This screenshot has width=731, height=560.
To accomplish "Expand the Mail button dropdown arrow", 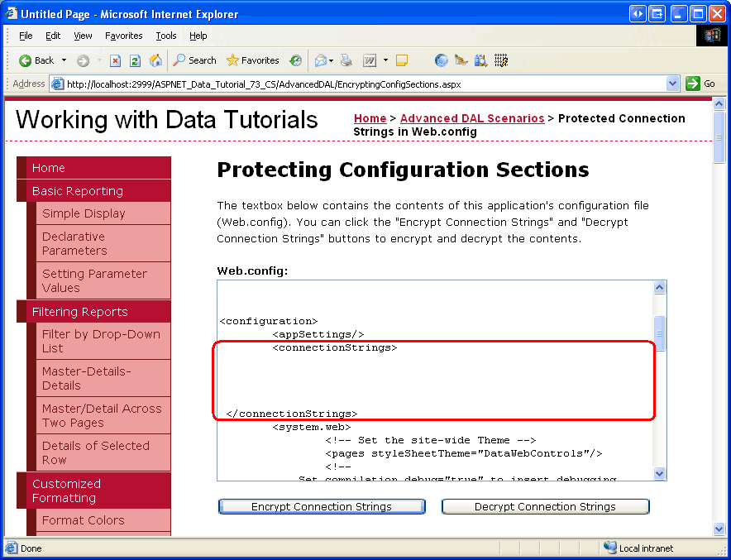I will click(x=332, y=60).
